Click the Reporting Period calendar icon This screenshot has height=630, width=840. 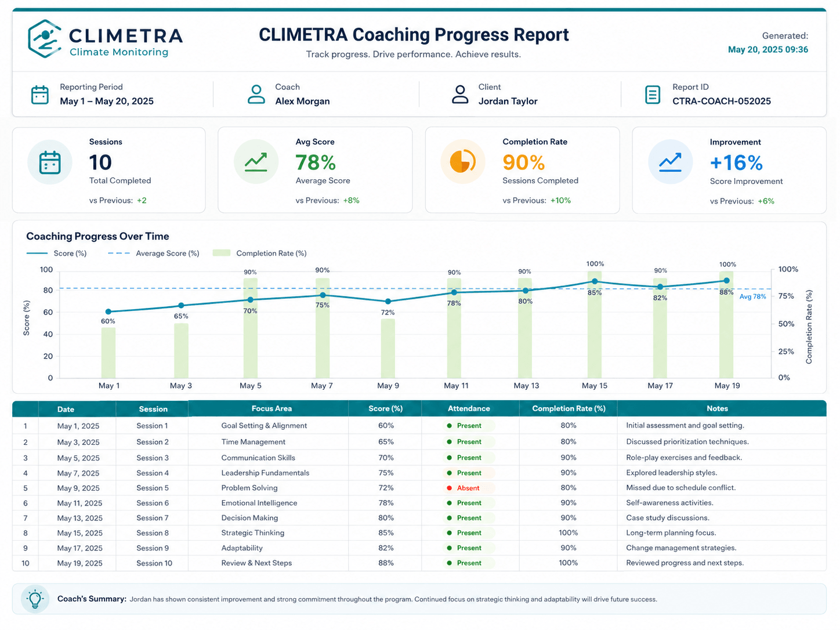[x=40, y=95]
